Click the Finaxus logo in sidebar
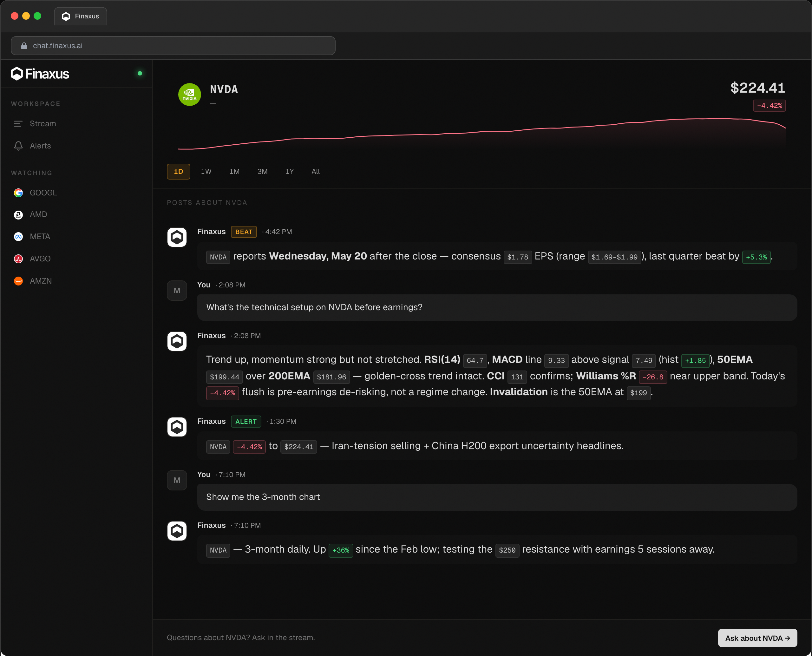This screenshot has width=812, height=656. pyautogui.click(x=40, y=74)
